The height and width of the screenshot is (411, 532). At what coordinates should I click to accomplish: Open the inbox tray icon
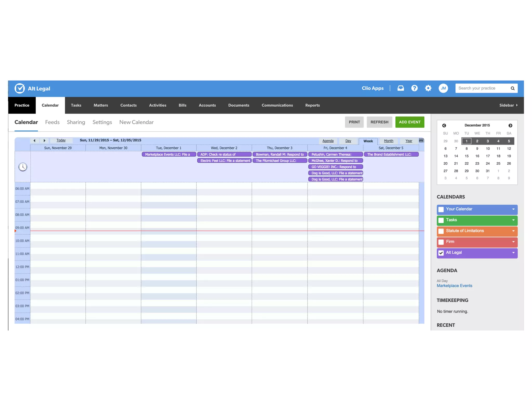click(x=401, y=88)
